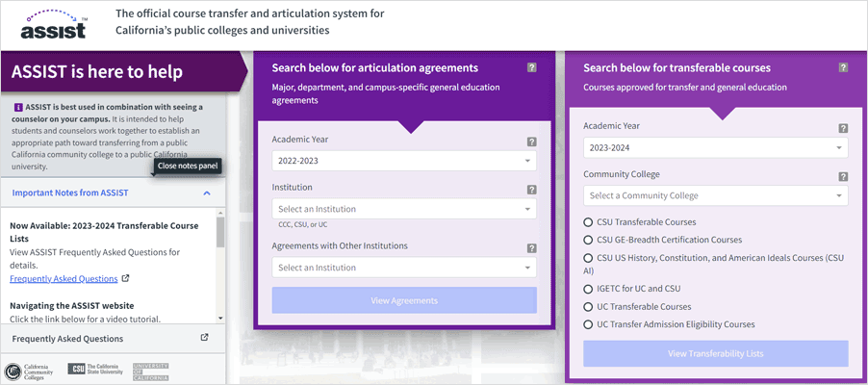The width and height of the screenshot is (868, 385).
Task: Open Frequently Asked Questions footer row
Action: (113, 338)
